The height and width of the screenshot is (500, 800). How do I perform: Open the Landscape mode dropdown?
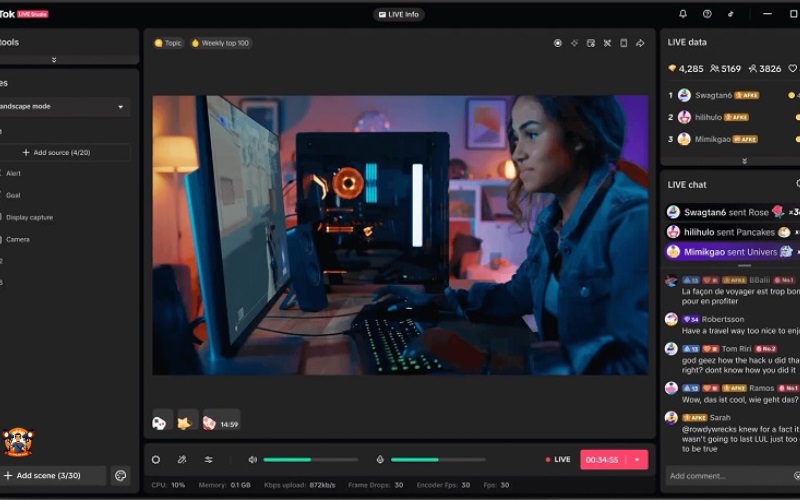point(64,107)
